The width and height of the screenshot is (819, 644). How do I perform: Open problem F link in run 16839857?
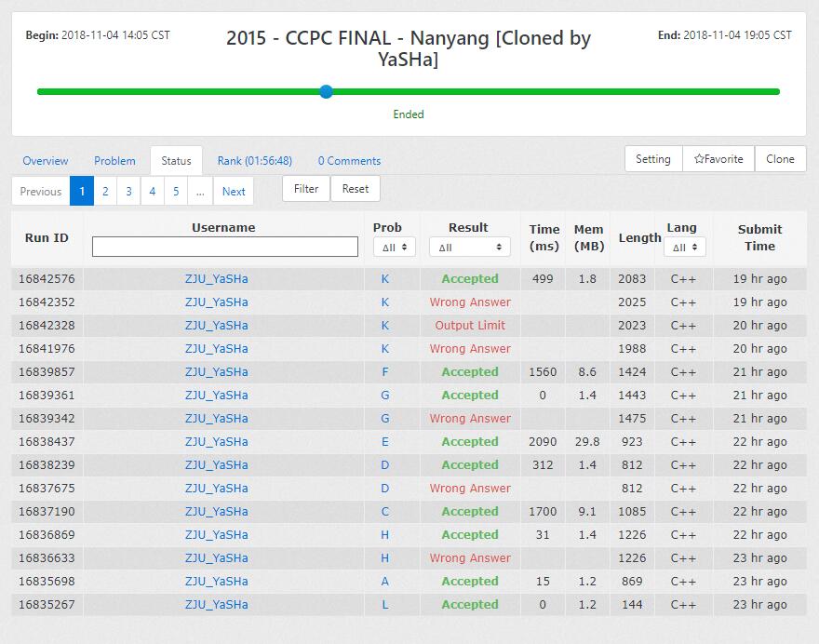[x=385, y=372]
